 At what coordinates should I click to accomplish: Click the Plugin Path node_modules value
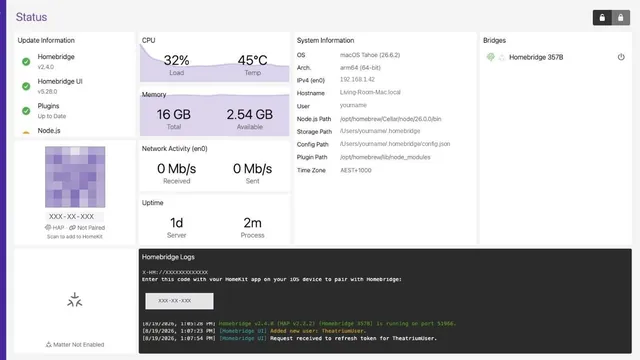(x=385, y=157)
